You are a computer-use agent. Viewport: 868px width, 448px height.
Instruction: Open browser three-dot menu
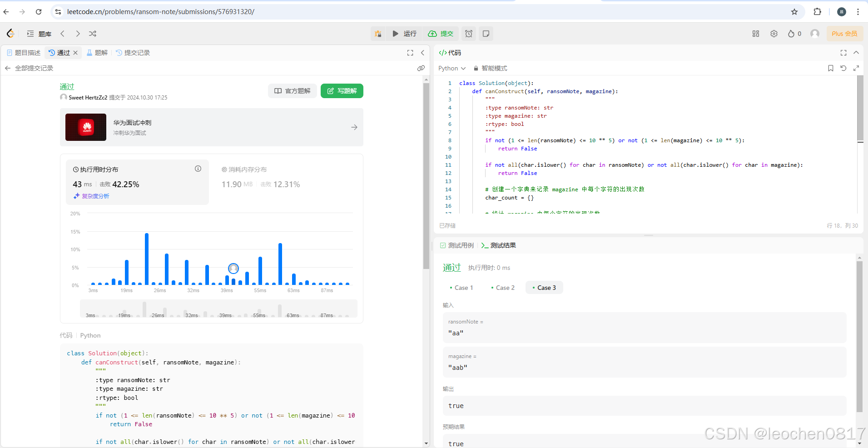coord(858,12)
